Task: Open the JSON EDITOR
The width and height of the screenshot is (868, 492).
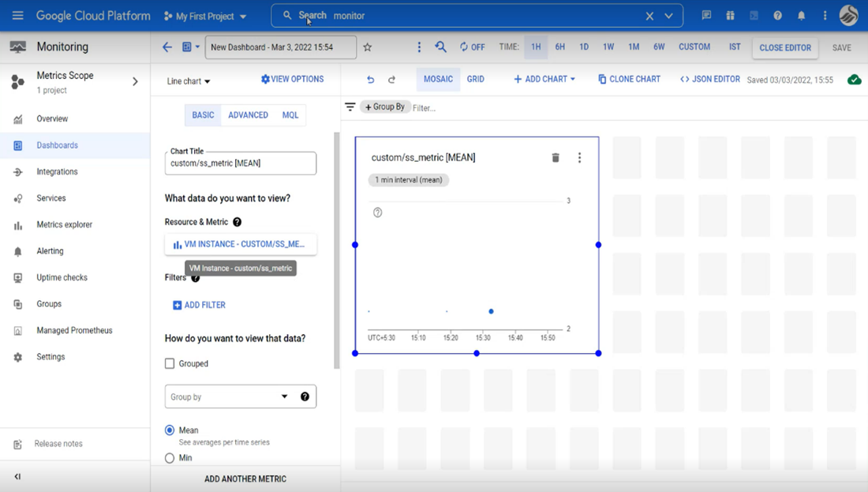Action: click(710, 79)
